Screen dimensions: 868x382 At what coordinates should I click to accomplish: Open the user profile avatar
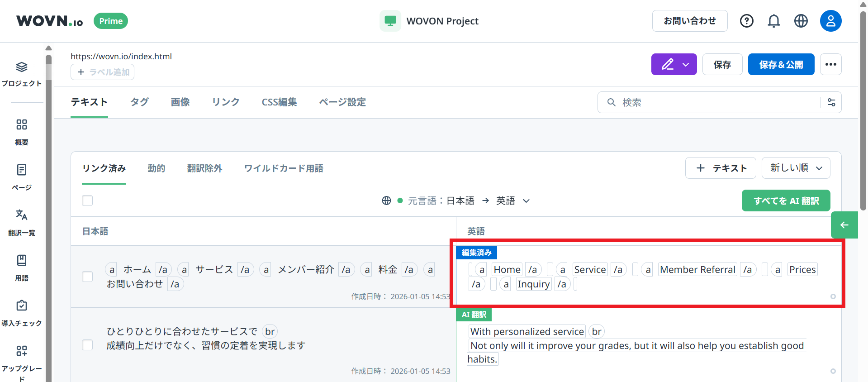tap(830, 21)
